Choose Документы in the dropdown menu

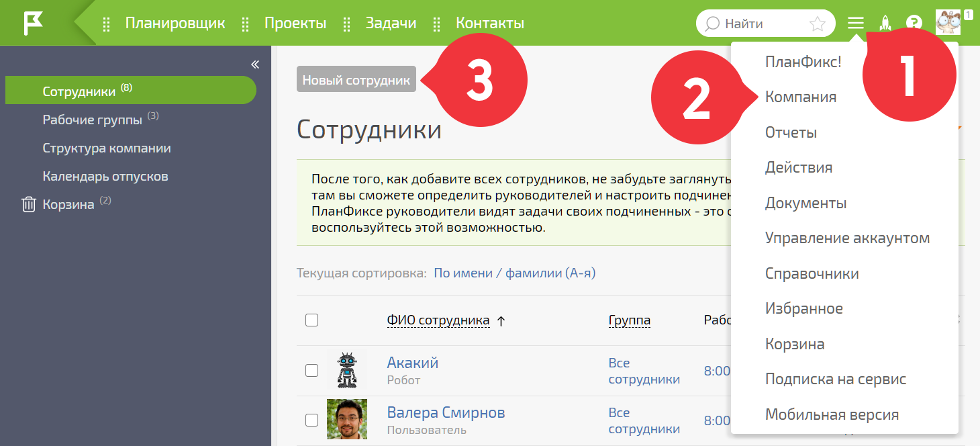(x=805, y=203)
